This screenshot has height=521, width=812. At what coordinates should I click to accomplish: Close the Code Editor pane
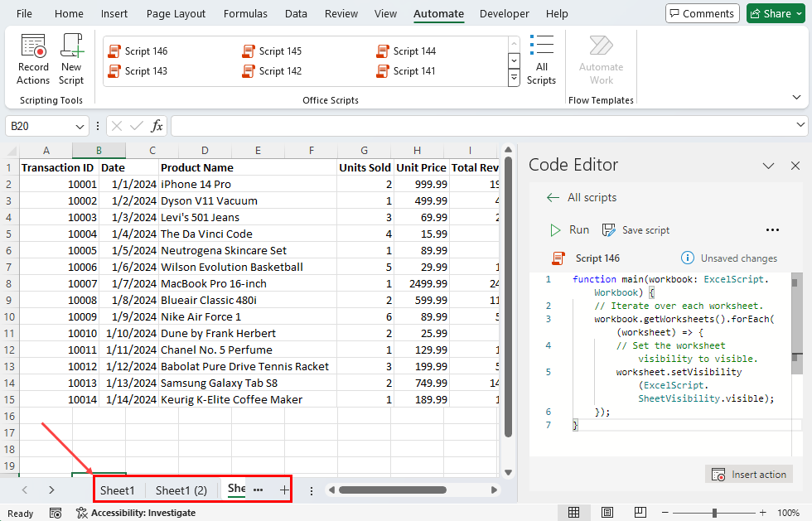[x=795, y=166]
